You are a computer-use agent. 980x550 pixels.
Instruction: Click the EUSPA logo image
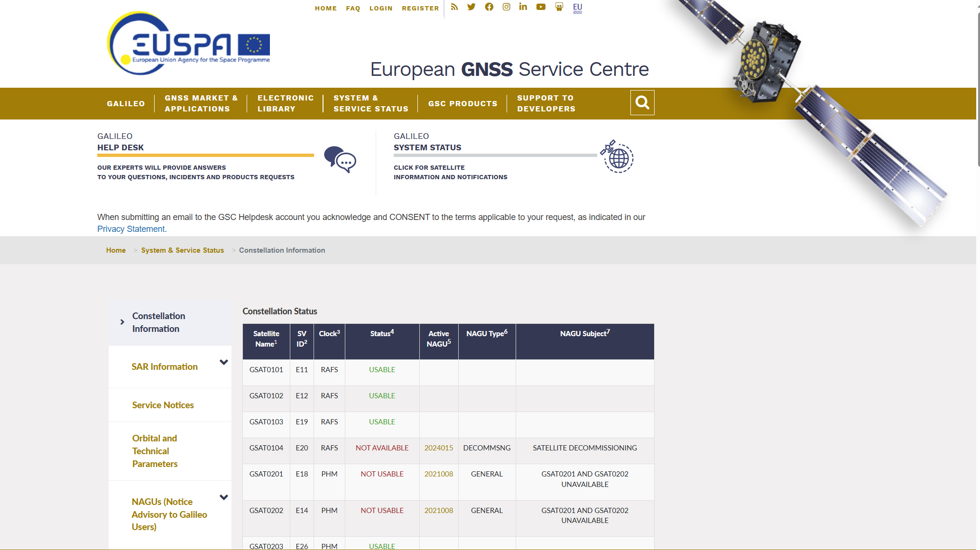pos(188,44)
